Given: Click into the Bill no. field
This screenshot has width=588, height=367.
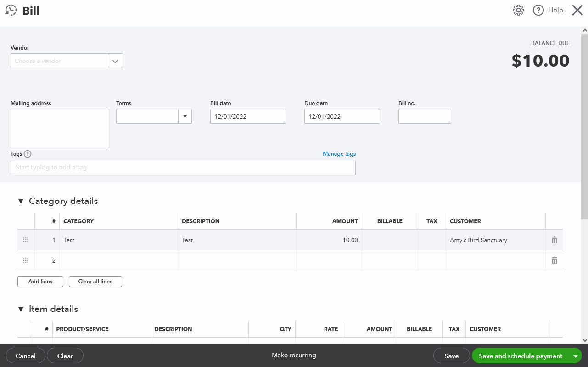Looking at the screenshot, I should (x=425, y=116).
